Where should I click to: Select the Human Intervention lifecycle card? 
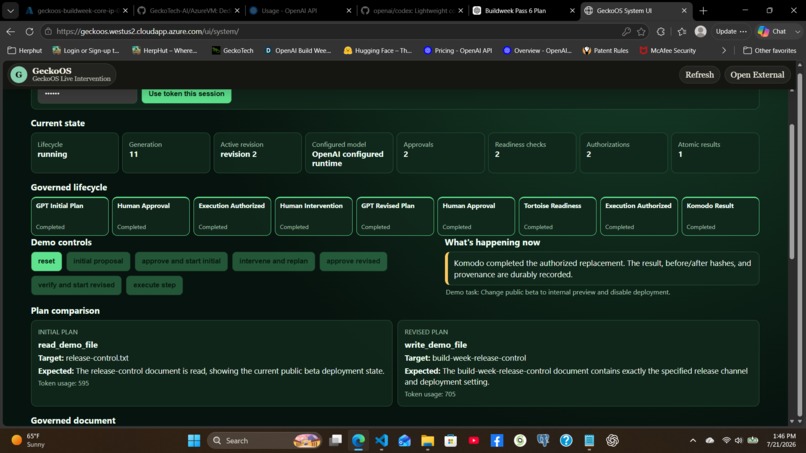(314, 216)
